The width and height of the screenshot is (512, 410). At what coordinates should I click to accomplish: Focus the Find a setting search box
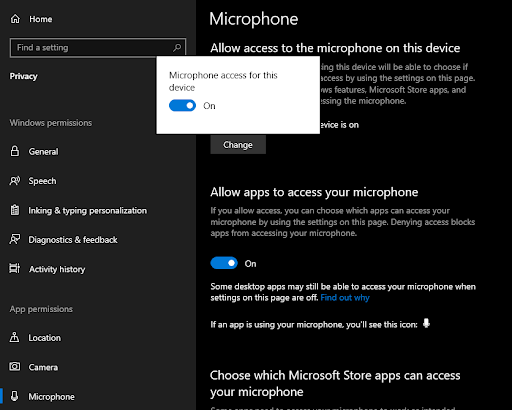(98, 48)
